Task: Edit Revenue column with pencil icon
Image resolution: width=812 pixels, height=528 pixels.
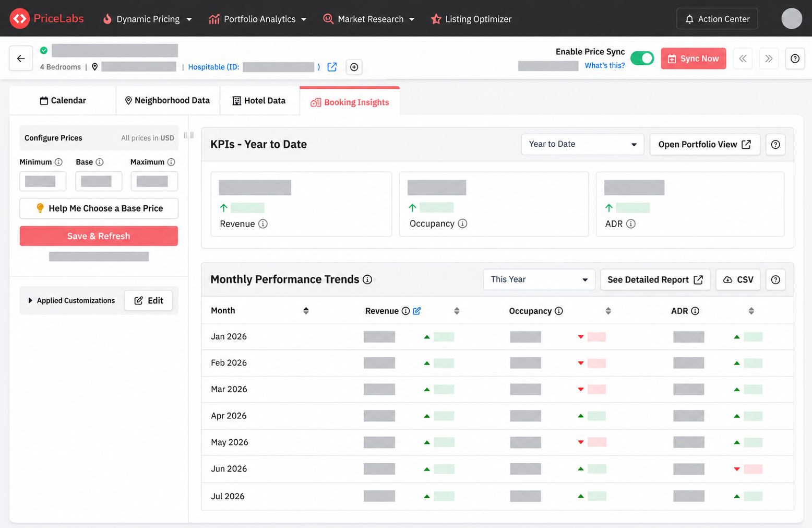Action: coord(417,311)
